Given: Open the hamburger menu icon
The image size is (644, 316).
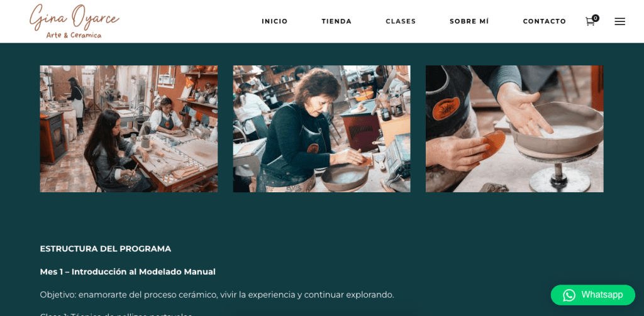Looking at the screenshot, I should point(619,21).
